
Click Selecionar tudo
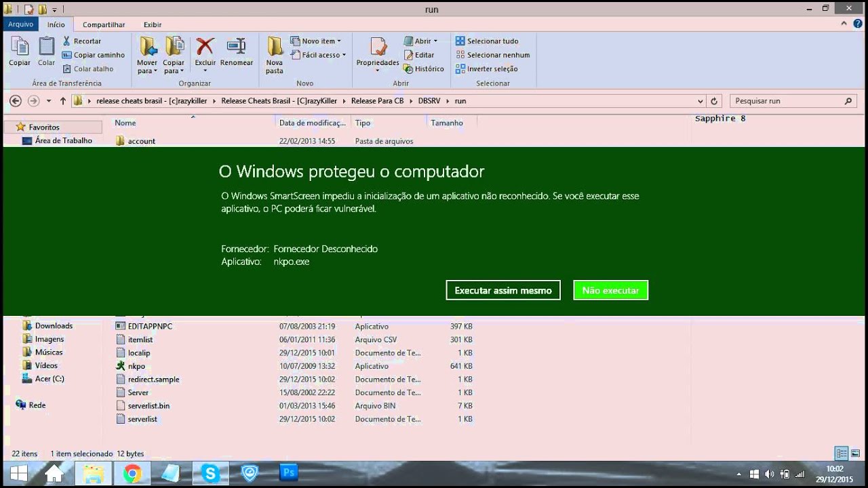click(x=487, y=41)
